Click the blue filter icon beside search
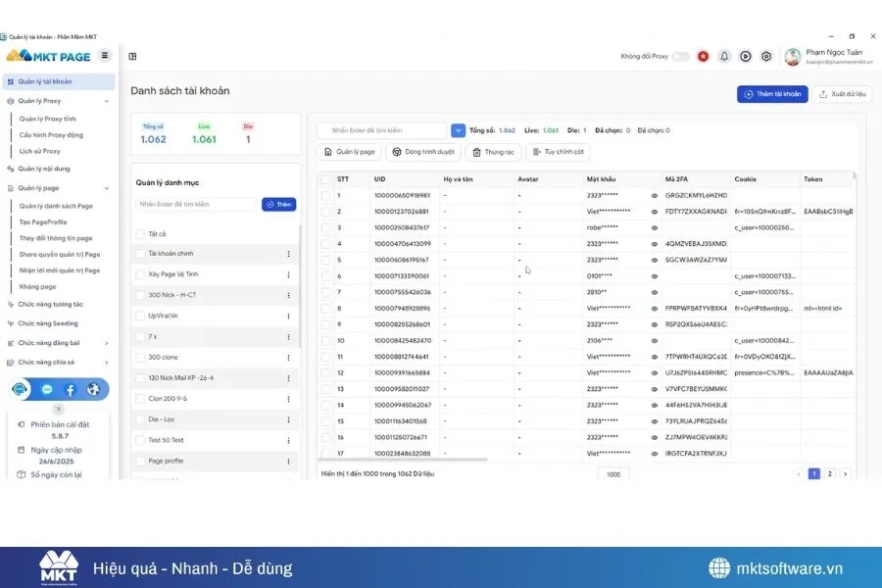Viewport: 882px width, 588px height. click(458, 130)
